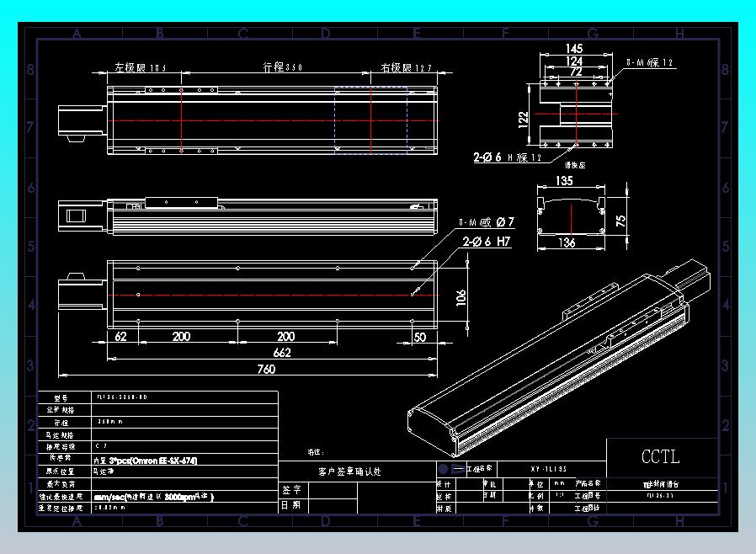Click the 124 dimension value

(x=574, y=61)
